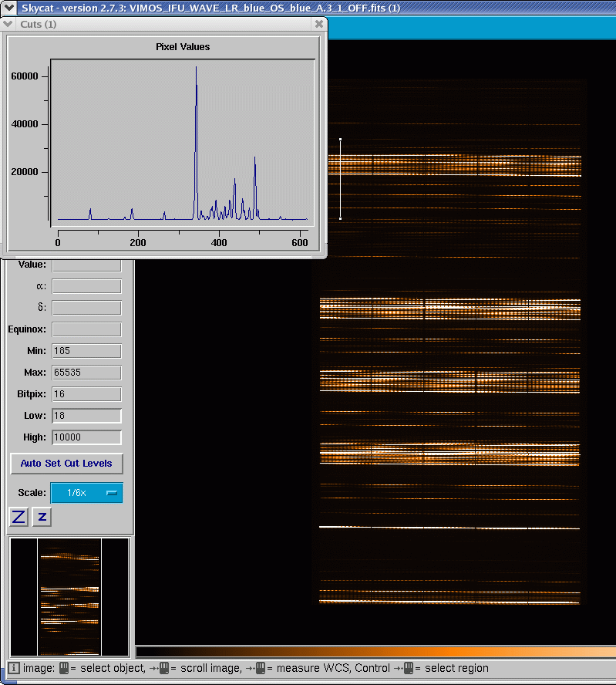Click 'select region' status bar text
This screenshot has width=616, height=685.
click(456, 668)
